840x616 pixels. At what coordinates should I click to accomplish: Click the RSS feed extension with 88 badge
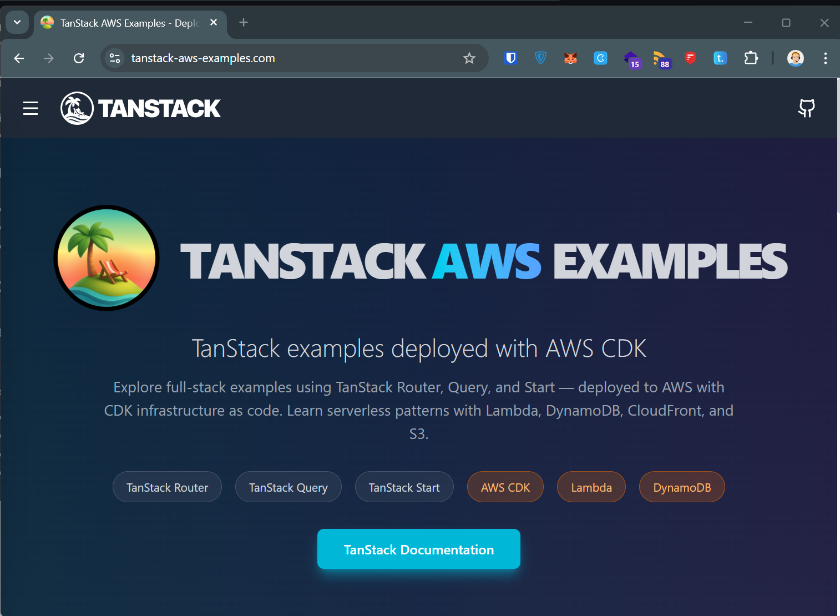[660, 58]
